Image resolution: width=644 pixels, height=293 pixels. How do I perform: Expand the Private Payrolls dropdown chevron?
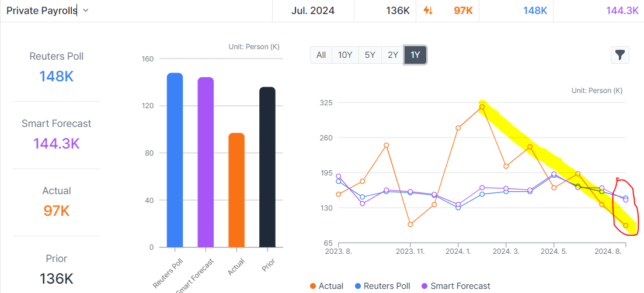86,11
